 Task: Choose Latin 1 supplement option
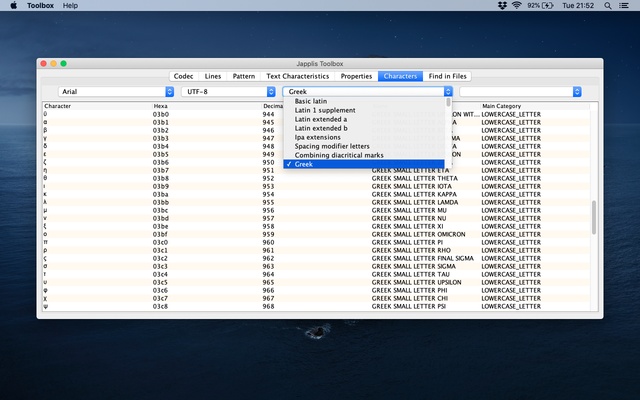coord(364,110)
